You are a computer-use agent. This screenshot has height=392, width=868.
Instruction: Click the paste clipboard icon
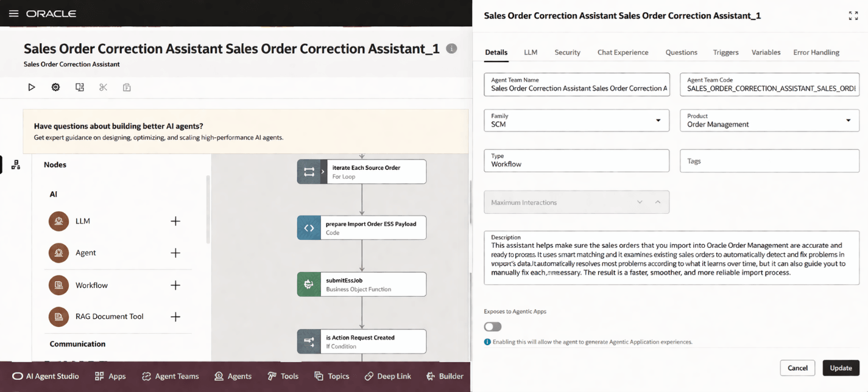tap(127, 87)
